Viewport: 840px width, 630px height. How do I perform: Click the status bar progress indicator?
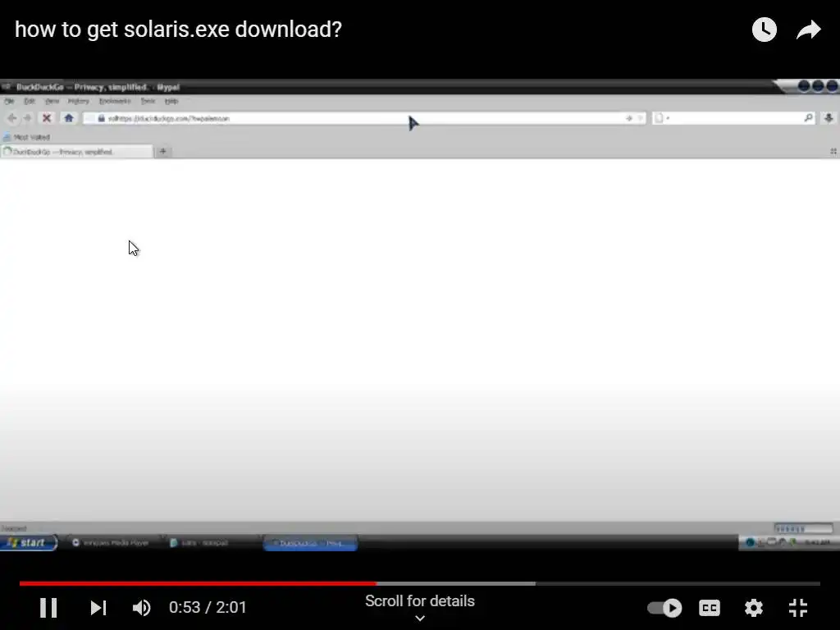[x=803, y=529]
